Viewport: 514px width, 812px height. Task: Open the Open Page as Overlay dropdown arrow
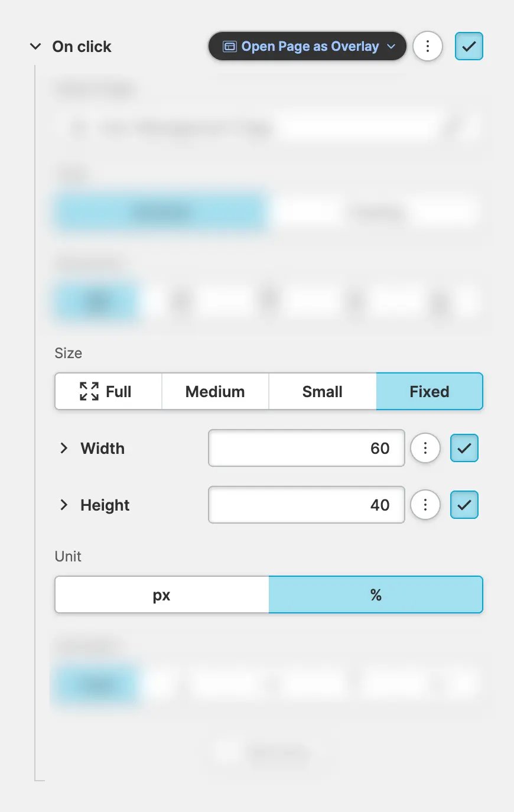pyautogui.click(x=391, y=47)
